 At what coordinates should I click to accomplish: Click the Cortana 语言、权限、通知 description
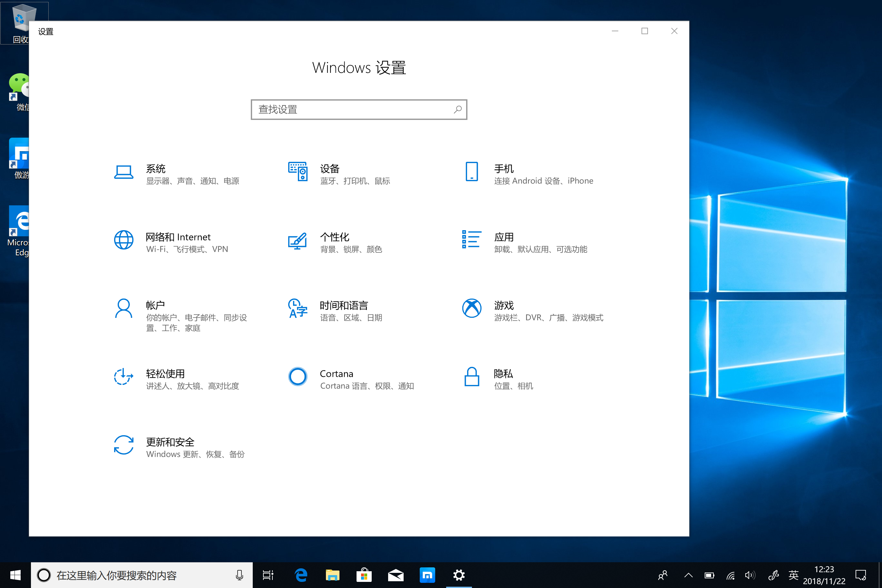pyautogui.click(x=367, y=386)
